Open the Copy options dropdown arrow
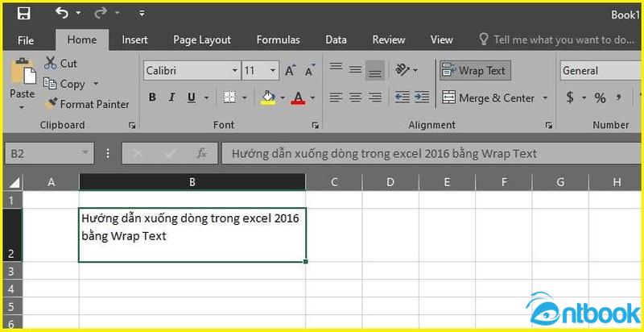644x332 pixels. click(96, 84)
